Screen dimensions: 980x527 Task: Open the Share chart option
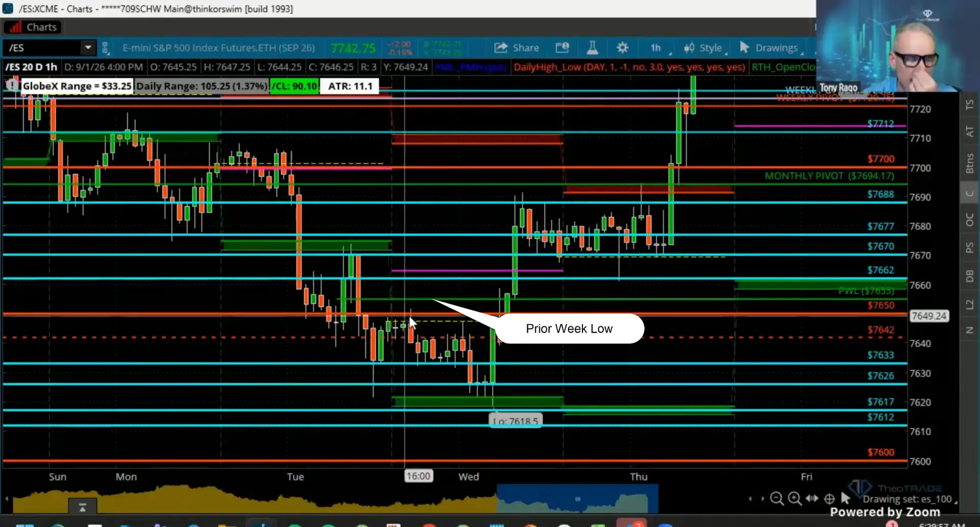517,47
